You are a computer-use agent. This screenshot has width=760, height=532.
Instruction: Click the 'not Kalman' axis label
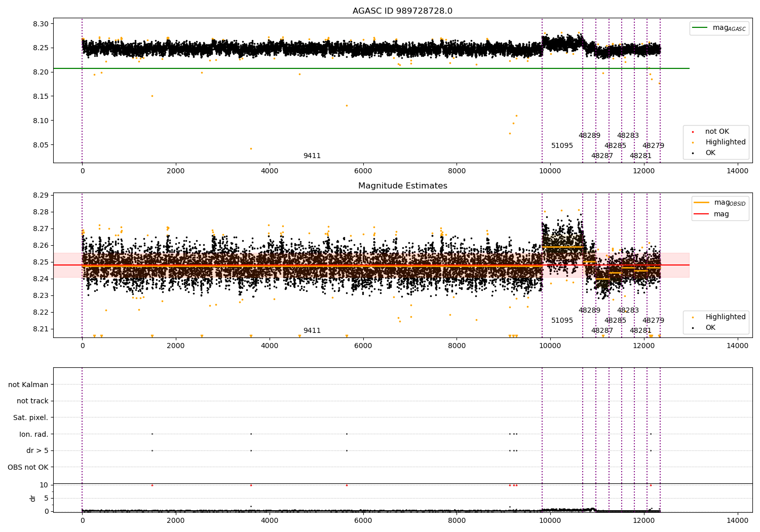[28, 385]
